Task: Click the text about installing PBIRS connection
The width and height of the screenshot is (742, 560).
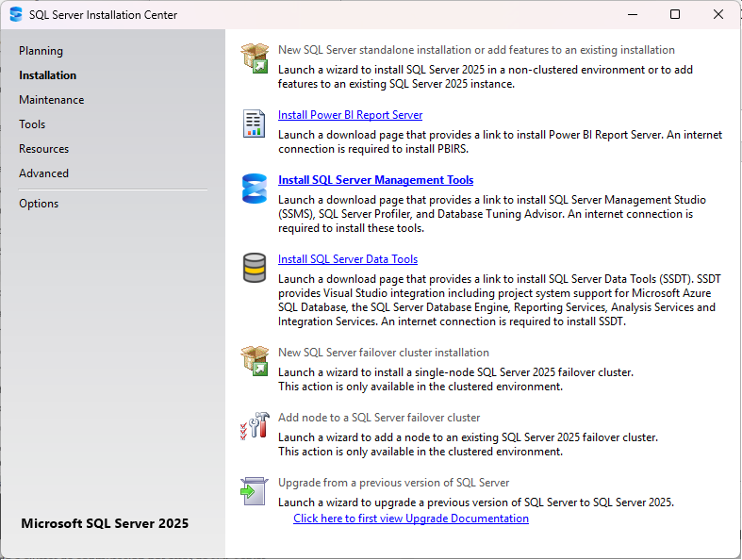Action: [501, 142]
